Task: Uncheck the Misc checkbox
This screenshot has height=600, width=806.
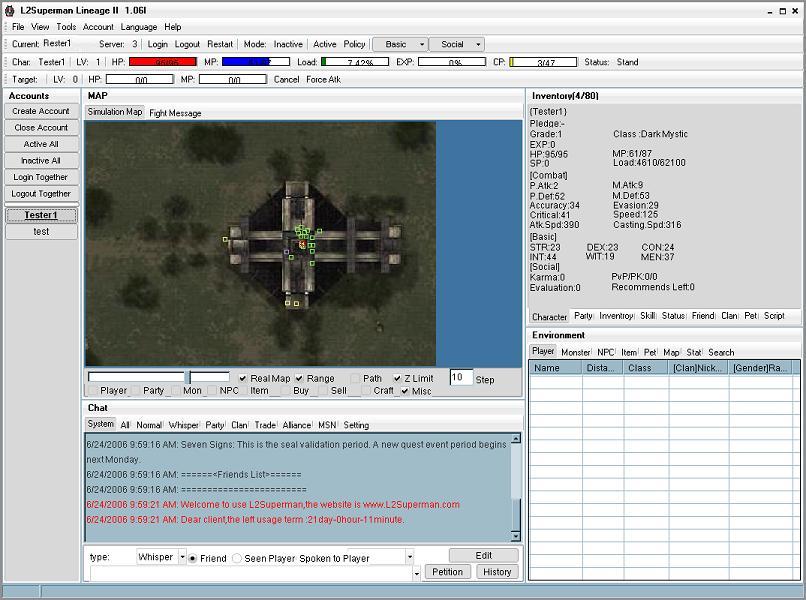Action: click(405, 391)
